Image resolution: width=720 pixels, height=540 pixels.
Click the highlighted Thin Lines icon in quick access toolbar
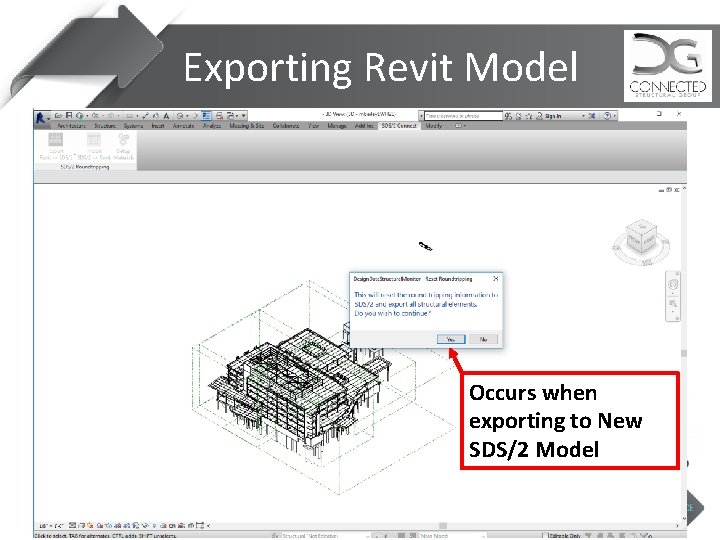[206, 116]
